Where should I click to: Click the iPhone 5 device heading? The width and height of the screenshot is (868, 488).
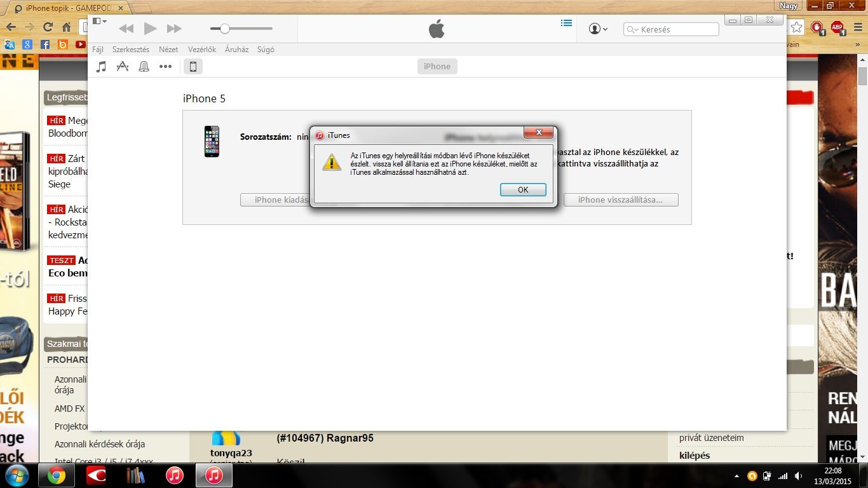[x=204, y=98]
